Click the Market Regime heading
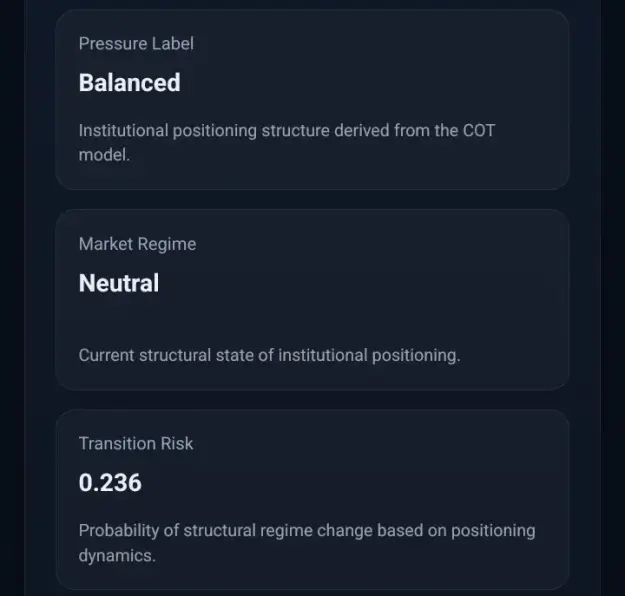This screenshot has width=625, height=596. coord(137,244)
